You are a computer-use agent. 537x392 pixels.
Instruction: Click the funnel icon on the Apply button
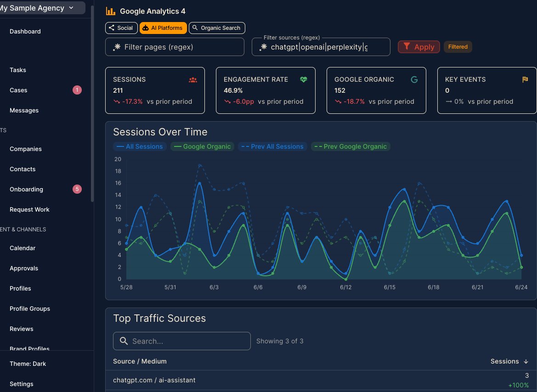(x=407, y=46)
